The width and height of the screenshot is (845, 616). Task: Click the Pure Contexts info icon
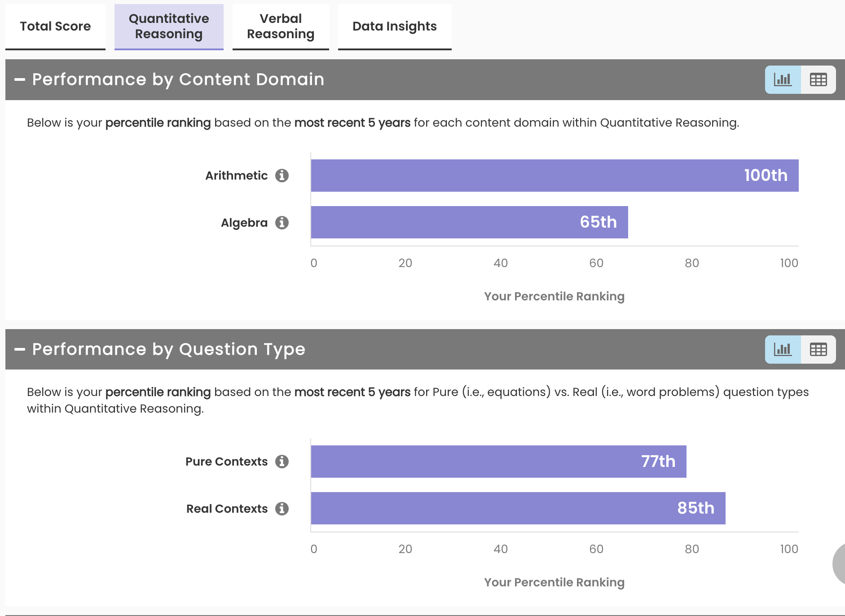(282, 462)
